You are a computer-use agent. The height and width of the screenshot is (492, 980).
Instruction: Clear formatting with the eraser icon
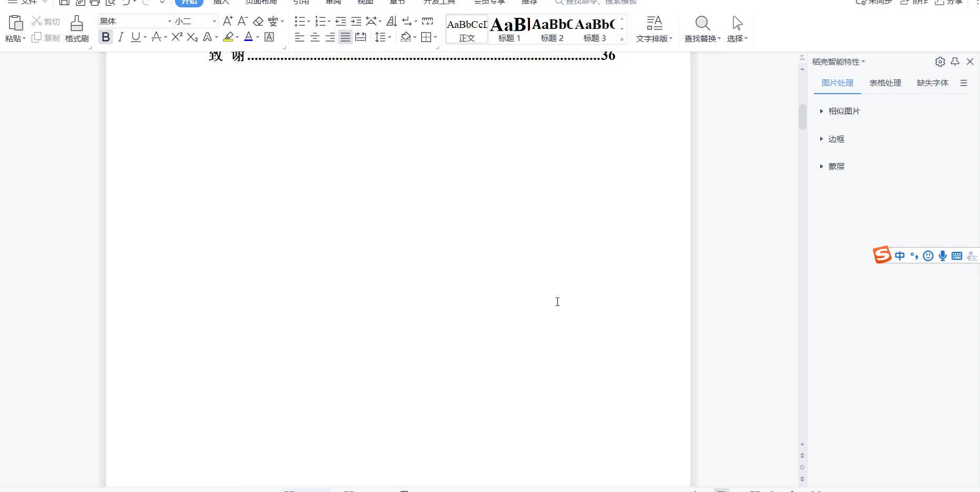pos(258,21)
